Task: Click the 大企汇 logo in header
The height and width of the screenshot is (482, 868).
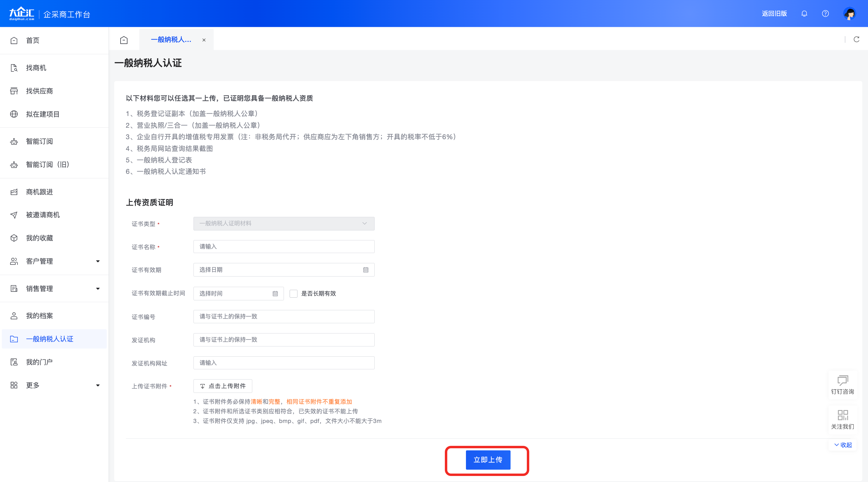Action: 22,14
